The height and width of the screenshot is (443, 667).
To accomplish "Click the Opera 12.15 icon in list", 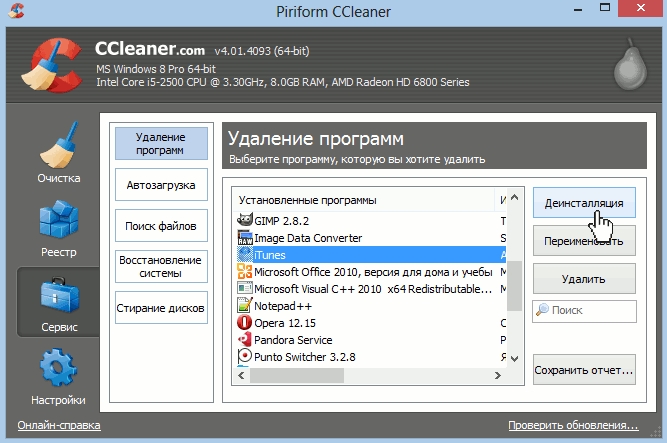I will [244, 322].
